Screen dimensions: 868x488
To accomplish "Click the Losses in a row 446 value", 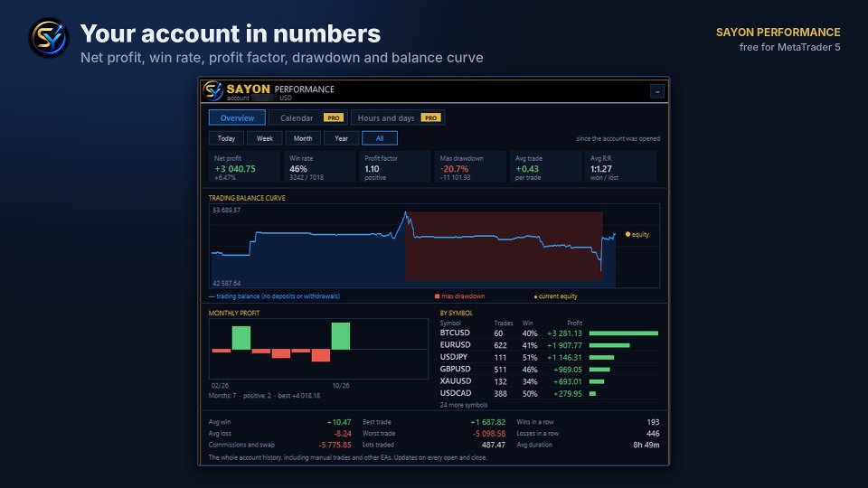I will [x=653, y=434].
